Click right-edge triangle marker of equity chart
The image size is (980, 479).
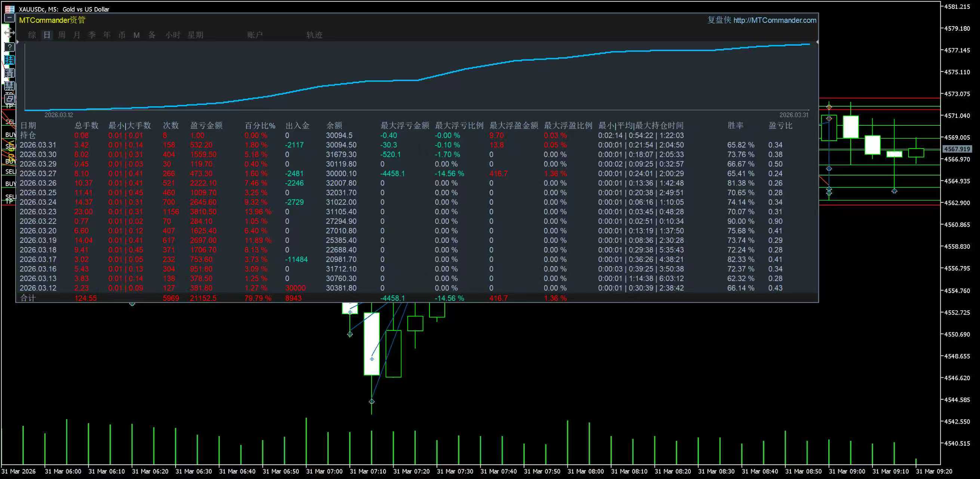(x=817, y=42)
